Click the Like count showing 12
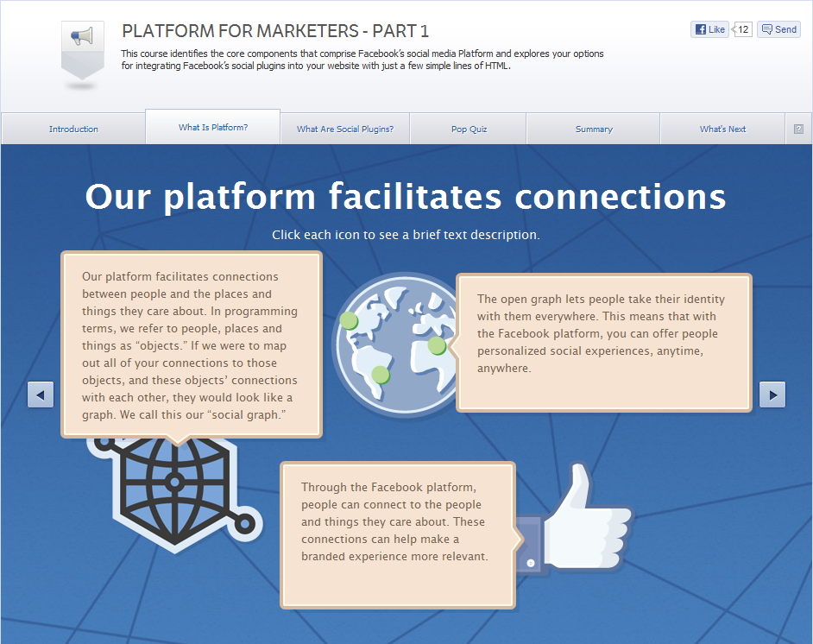 pyautogui.click(x=742, y=29)
